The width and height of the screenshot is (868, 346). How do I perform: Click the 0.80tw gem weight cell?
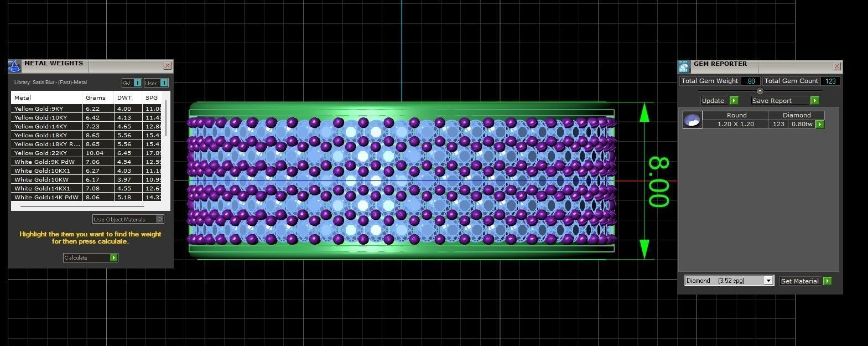pos(802,125)
